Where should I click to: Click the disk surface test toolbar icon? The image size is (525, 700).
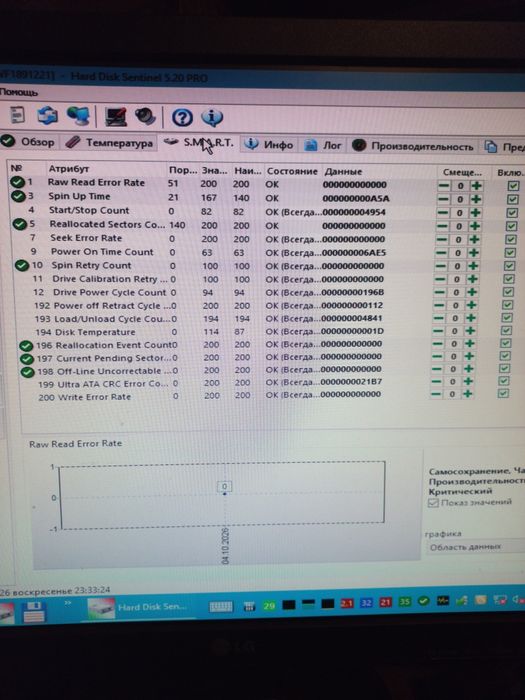116,117
